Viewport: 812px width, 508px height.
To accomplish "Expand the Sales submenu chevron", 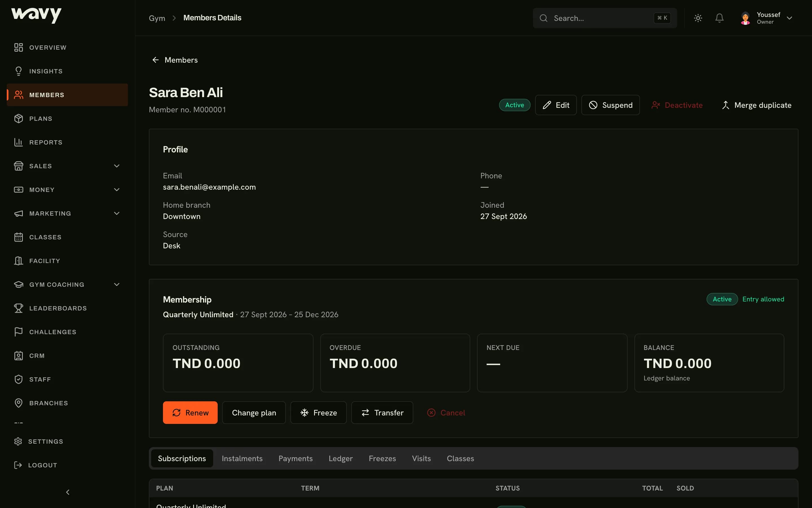I will coord(116,166).
